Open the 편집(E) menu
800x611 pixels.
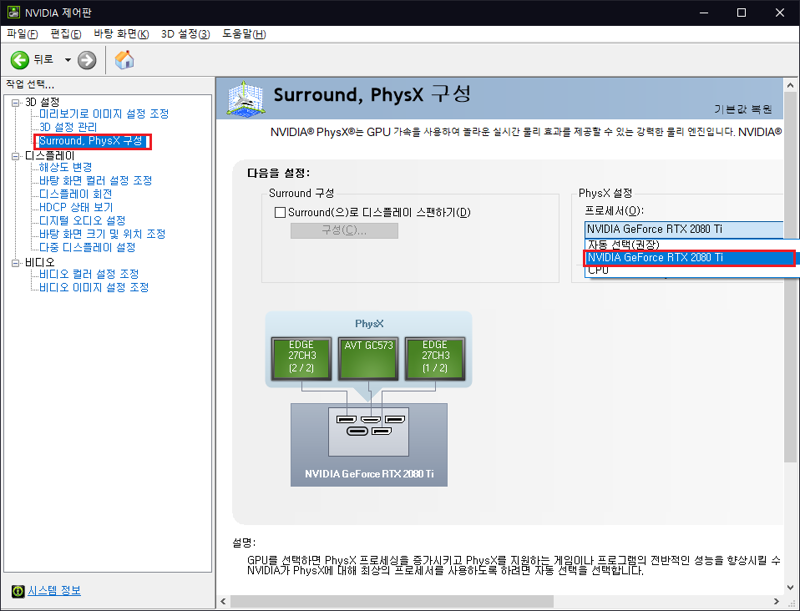click(x=66, y=34)
